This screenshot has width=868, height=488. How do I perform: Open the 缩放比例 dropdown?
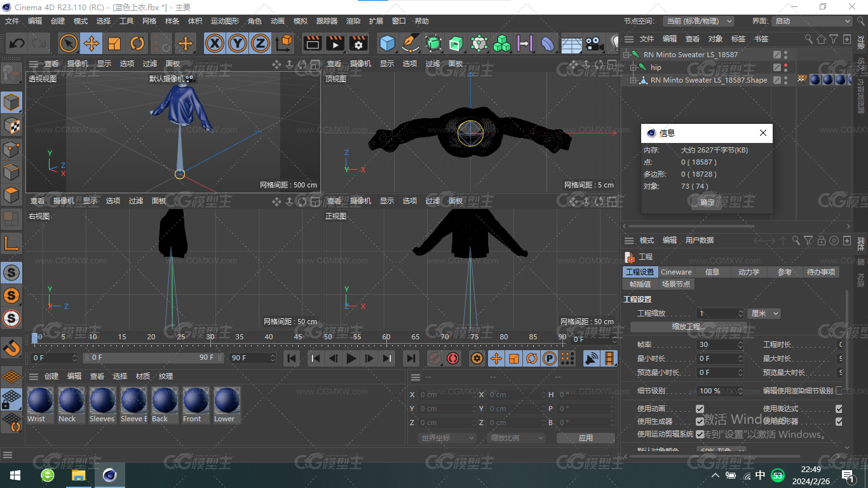click(x=517, y=438)
